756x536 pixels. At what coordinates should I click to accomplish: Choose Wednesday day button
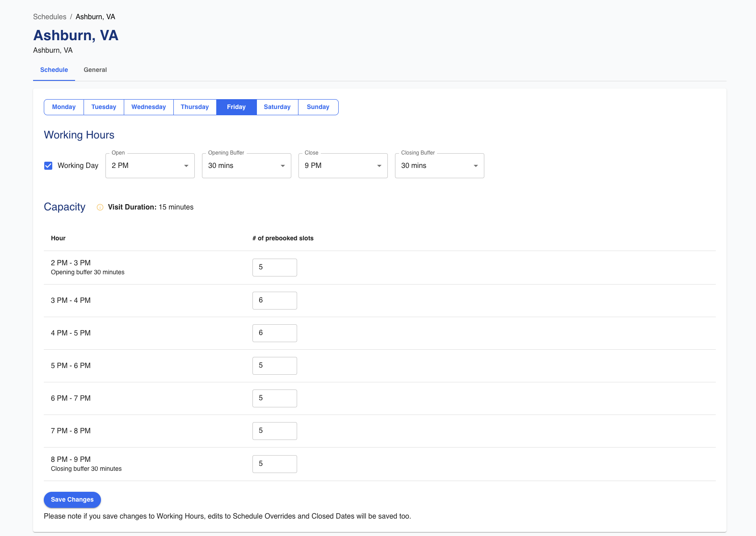click(x=148, y=107)
